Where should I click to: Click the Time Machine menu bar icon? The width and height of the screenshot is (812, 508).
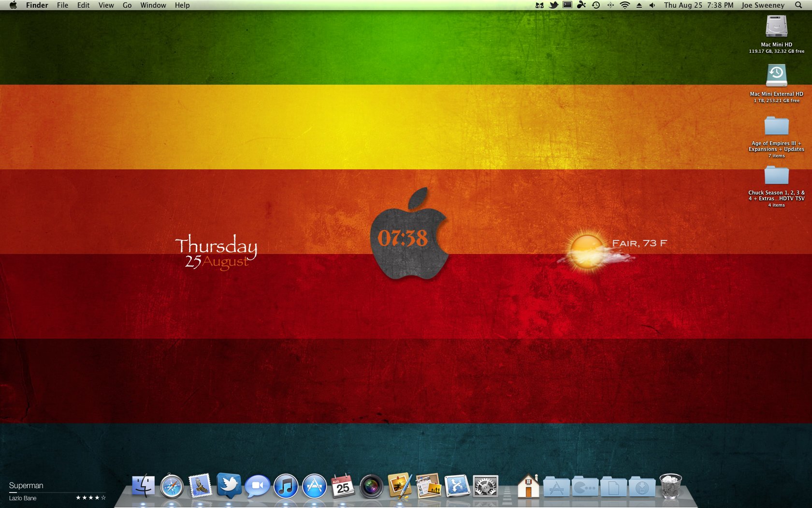point(596,5)
